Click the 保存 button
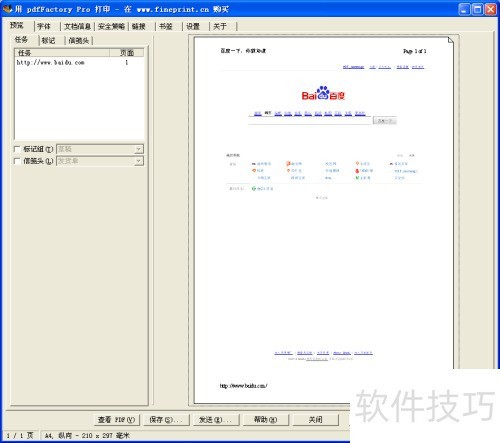The image size is (500, 443). [x=166, y=420]
